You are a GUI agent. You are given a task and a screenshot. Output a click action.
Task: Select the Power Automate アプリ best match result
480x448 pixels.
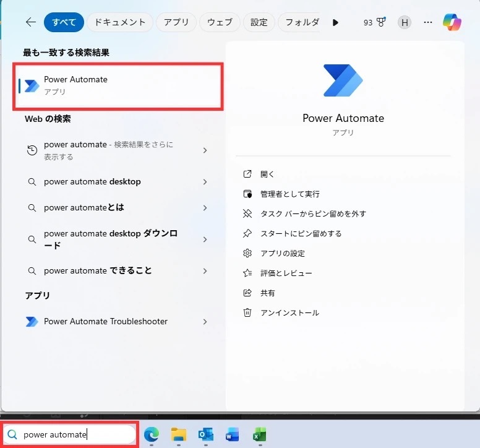(x=118, y=86)
